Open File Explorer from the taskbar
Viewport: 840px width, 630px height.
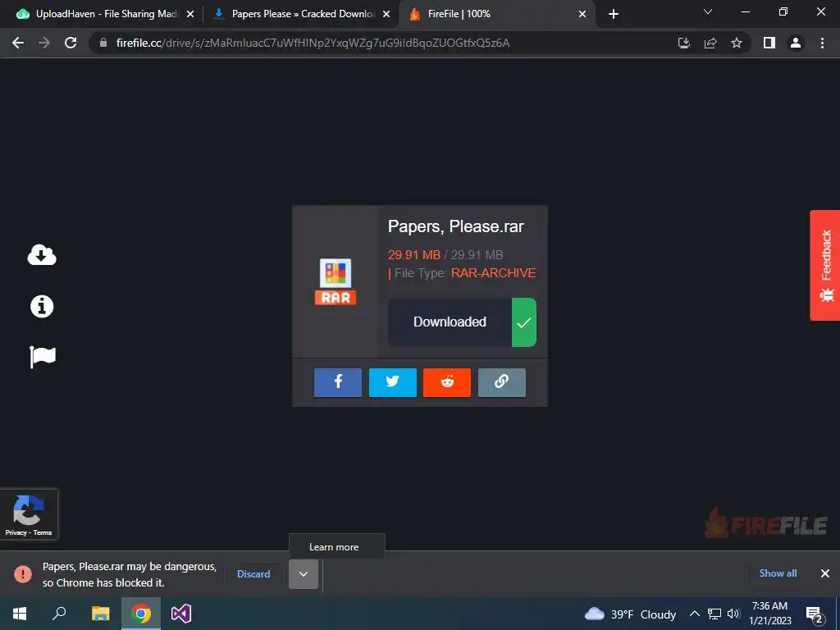pyautogui.click(x=100, y=614)
